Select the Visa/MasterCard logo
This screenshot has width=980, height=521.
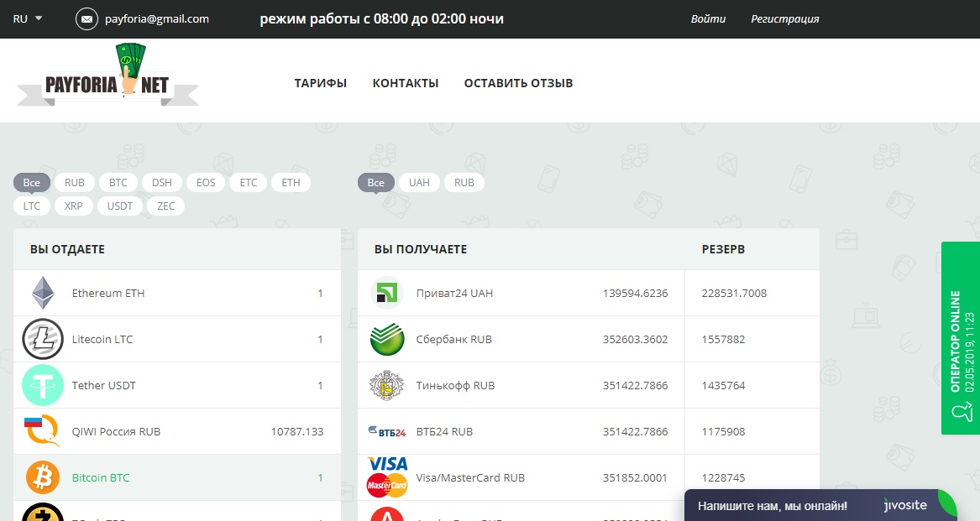pos(387,477)
